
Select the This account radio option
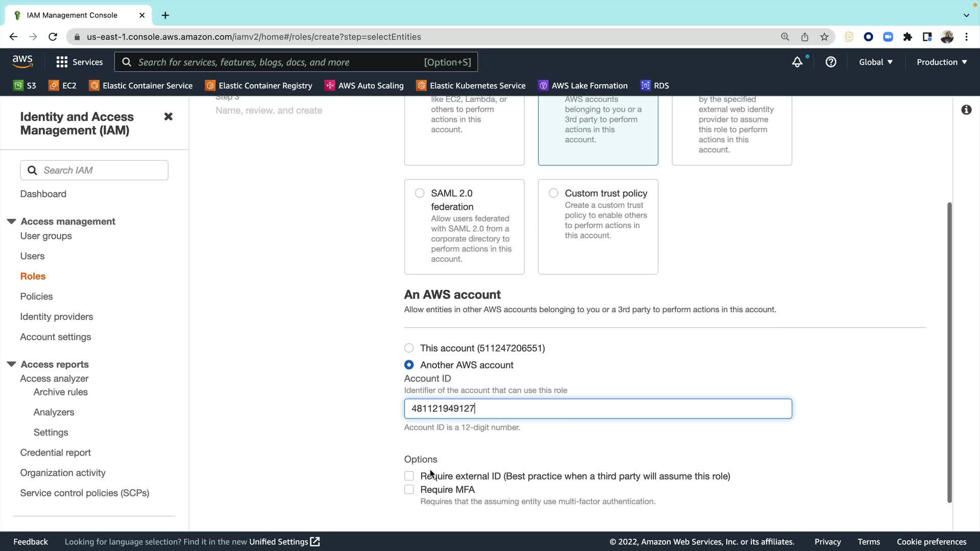409,348
